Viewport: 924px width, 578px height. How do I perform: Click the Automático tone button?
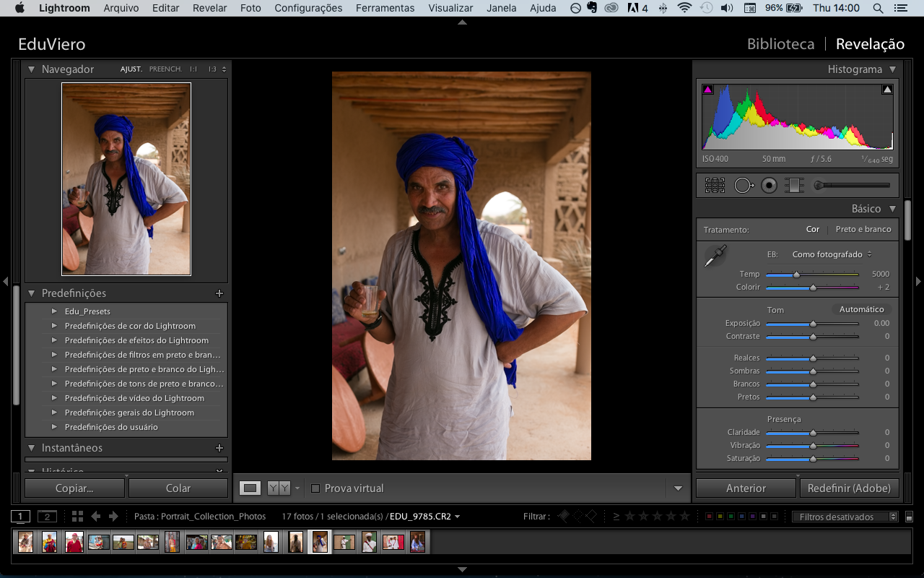click(862, 309)
